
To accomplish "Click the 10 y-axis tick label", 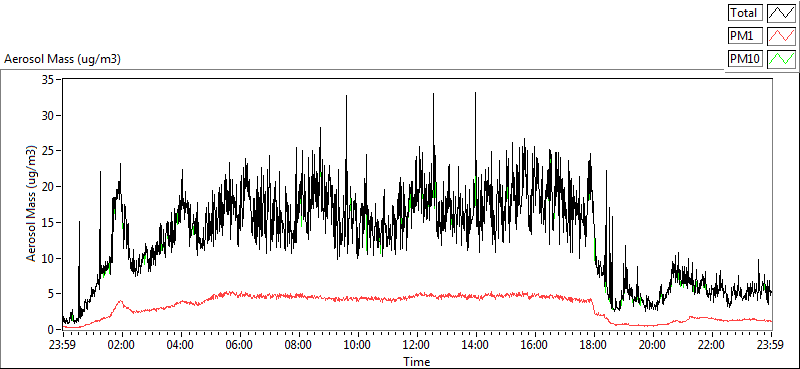I will click(49, 259).
